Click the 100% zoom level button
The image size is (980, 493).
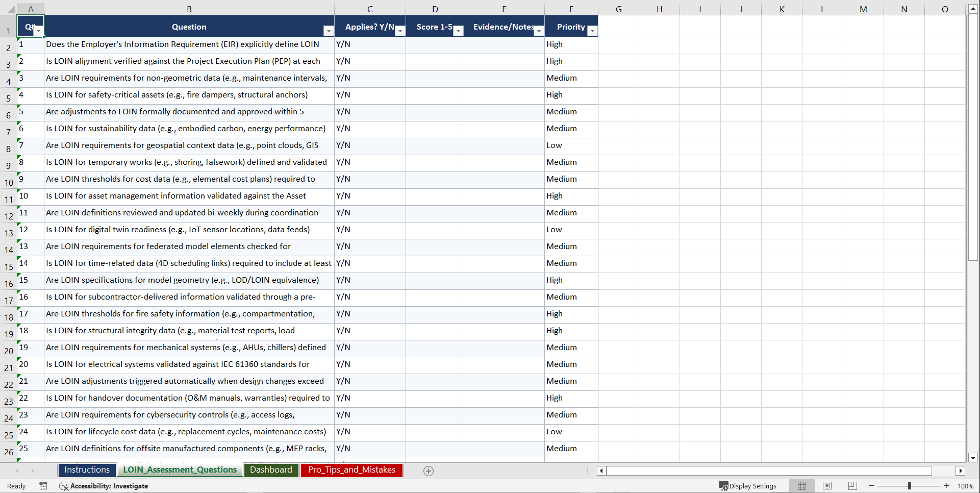point(965,486)
